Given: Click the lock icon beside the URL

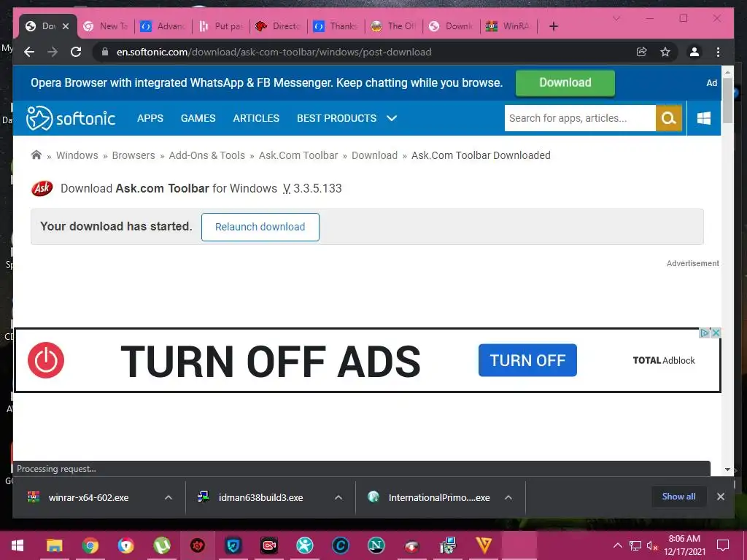Looking at the screenshot, I should click(x=105, y=52).
